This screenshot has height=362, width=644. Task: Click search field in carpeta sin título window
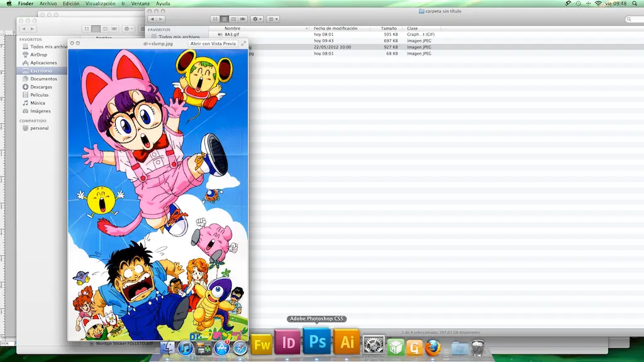point(635,19)
